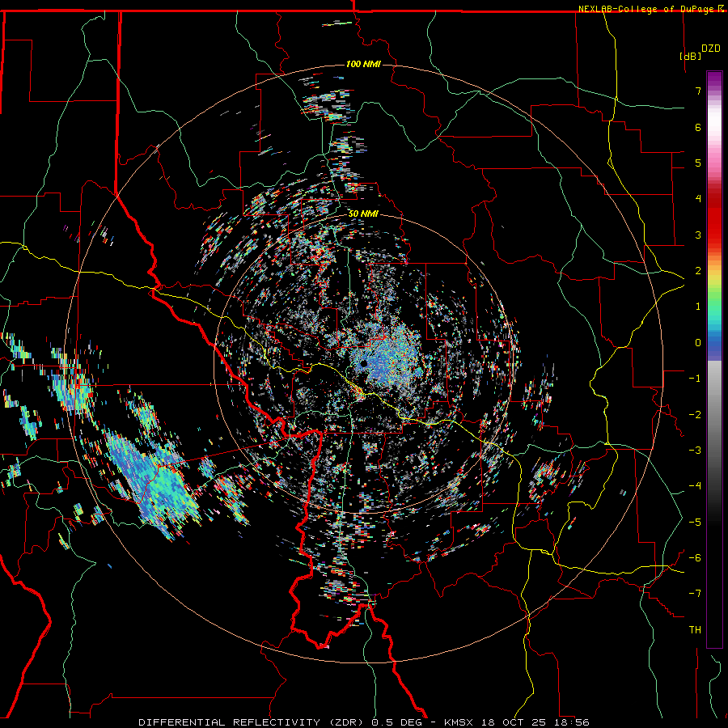
Task: Click the -7 value on the scale
Action: (x=695, y=594)
